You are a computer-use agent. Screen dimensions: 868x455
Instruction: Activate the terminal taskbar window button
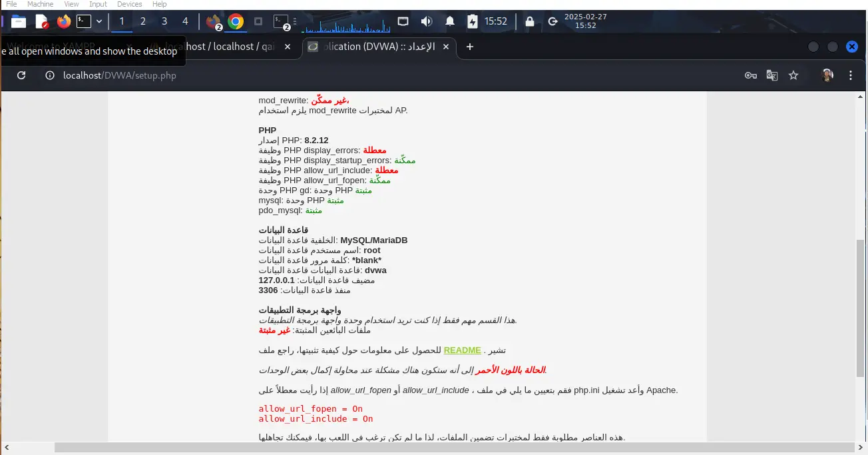tap(282, 22)
